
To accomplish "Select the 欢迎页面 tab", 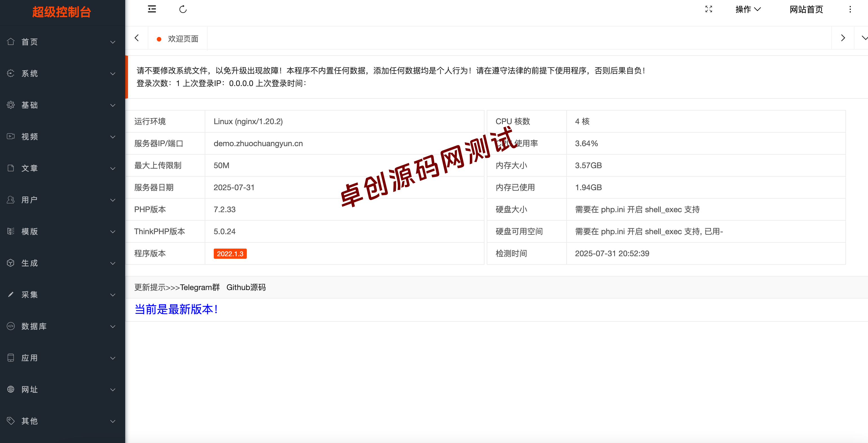I will click(178, 39).
